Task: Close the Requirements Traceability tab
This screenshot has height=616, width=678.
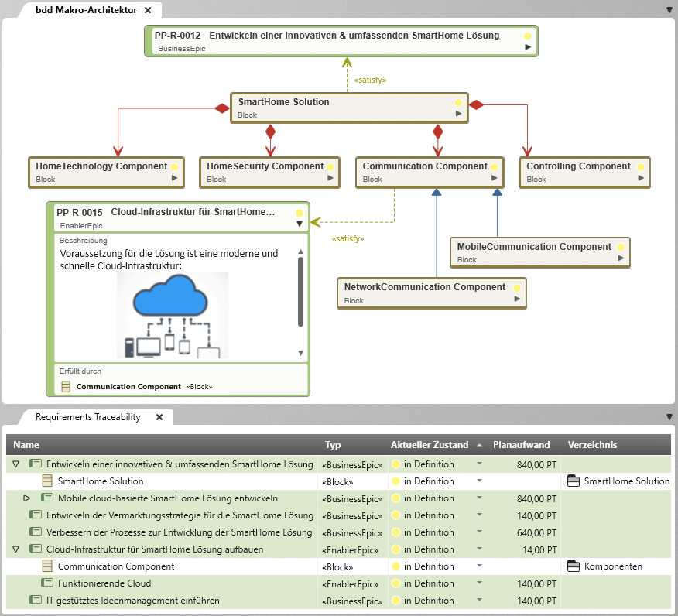Action: [159, 417]
